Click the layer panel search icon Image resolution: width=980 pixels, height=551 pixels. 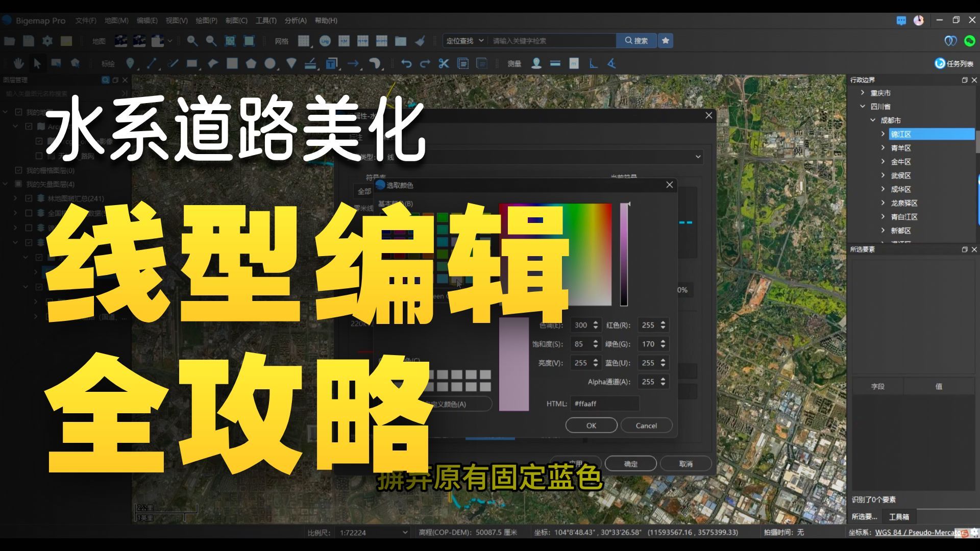106,80
